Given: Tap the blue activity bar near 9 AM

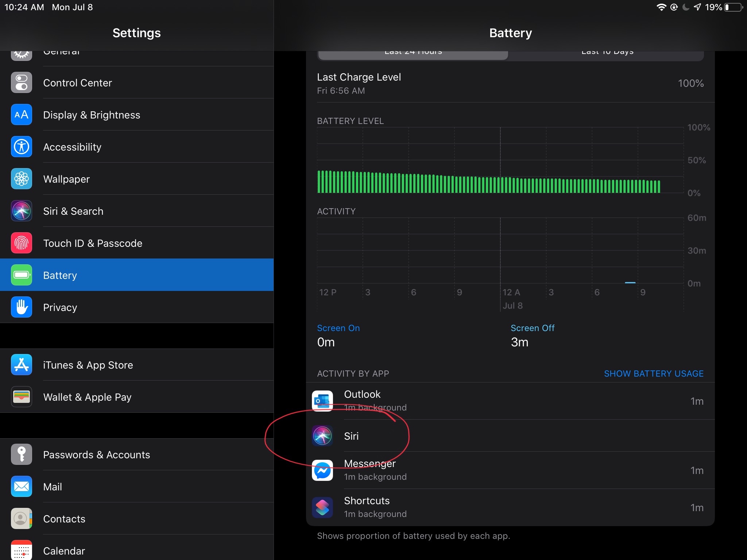Looking at the screenshot, I should (x=630, y=282).
